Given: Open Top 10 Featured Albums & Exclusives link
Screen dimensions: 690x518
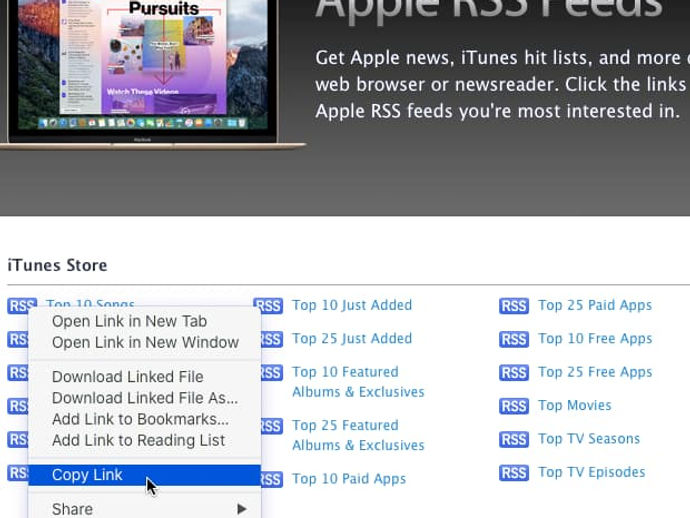Looking at the screenshot, I should (x=358, y=382).
